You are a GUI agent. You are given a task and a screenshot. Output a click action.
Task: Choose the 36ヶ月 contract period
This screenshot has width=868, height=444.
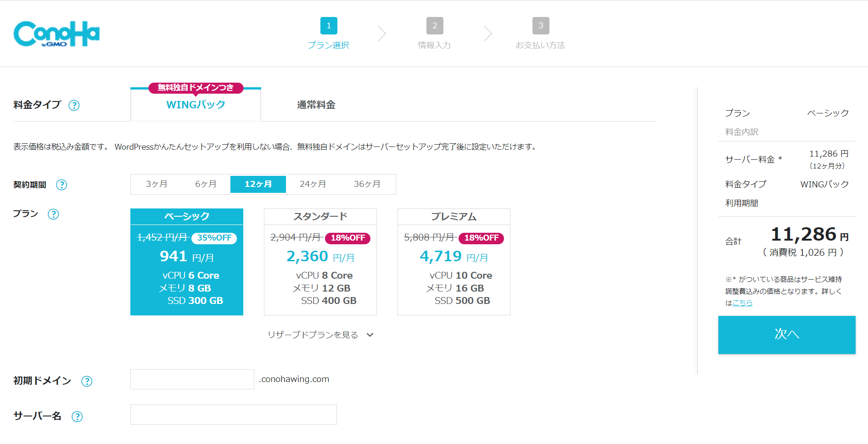click(x=367, y=184)
